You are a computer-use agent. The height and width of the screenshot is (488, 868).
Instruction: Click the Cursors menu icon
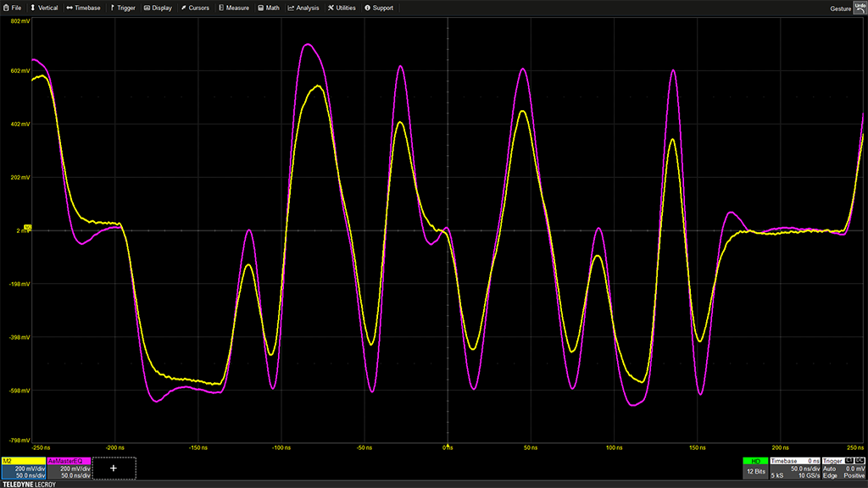(184, 8)
